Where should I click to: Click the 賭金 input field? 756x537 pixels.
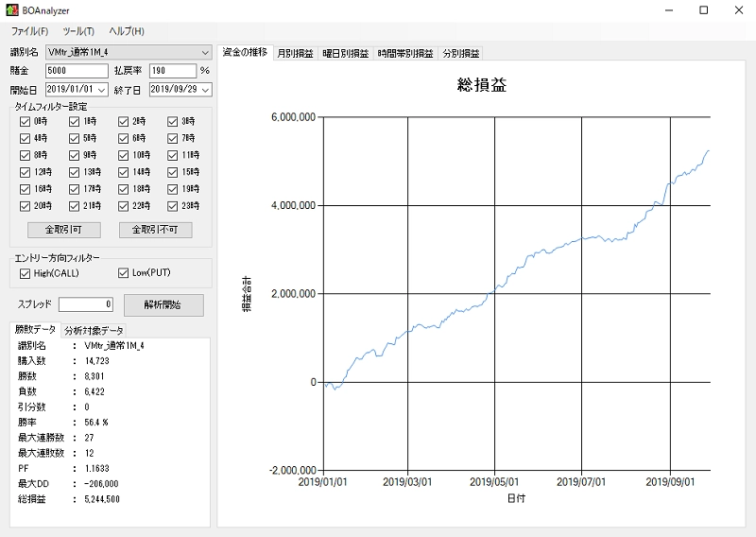click(77, 71)
